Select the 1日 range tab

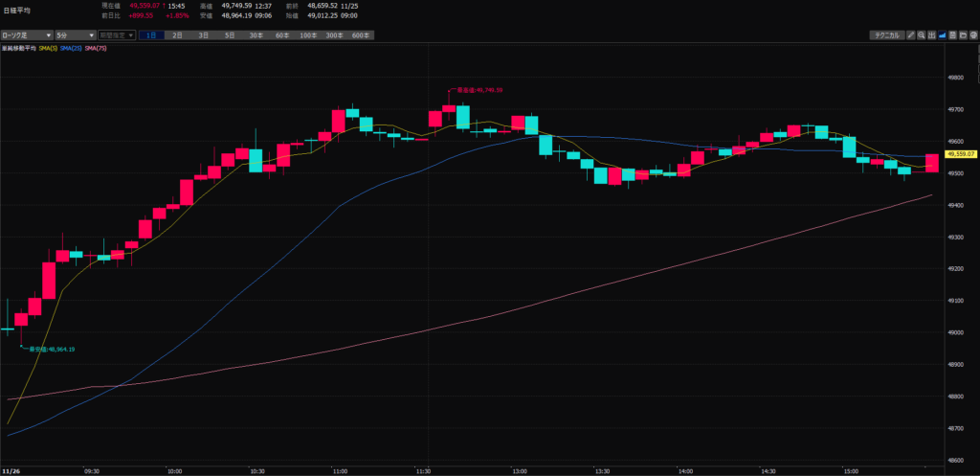(x=151, y=35)
